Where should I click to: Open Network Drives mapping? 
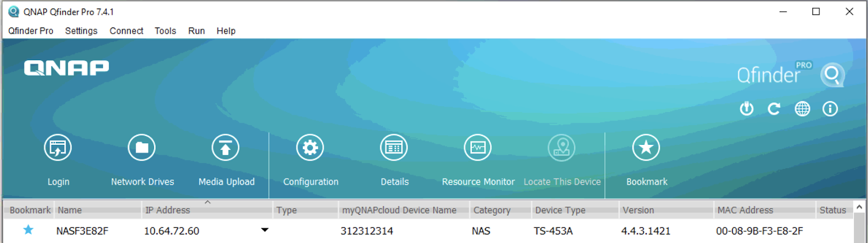click(142, 148)
